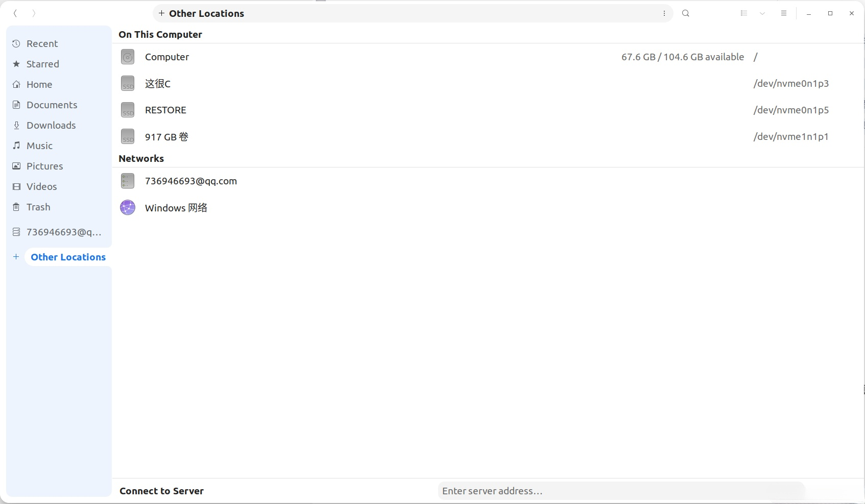Click the Starred star icon
The height and width of the screenshot is (504, 865).
(16, 64)
